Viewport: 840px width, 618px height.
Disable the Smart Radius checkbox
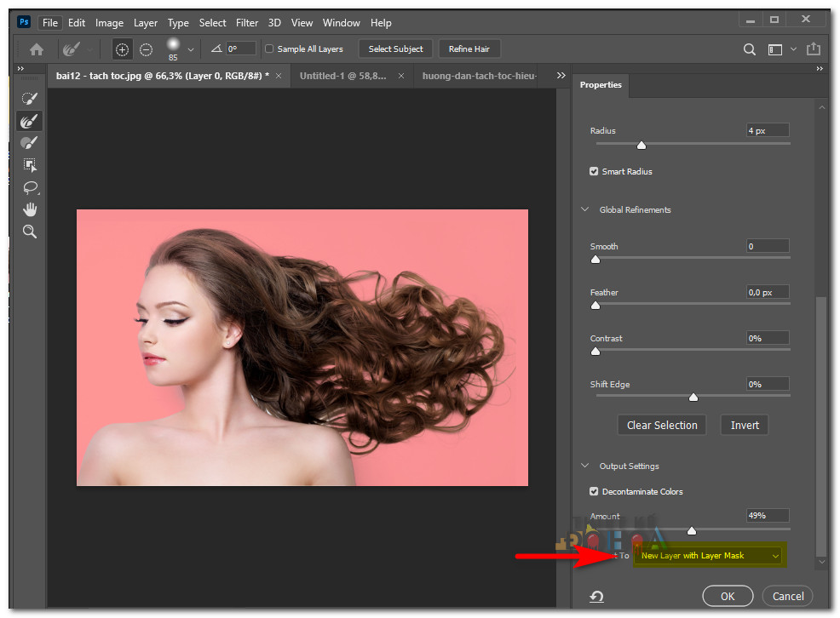pyautogui.click(x=593, y=171)
